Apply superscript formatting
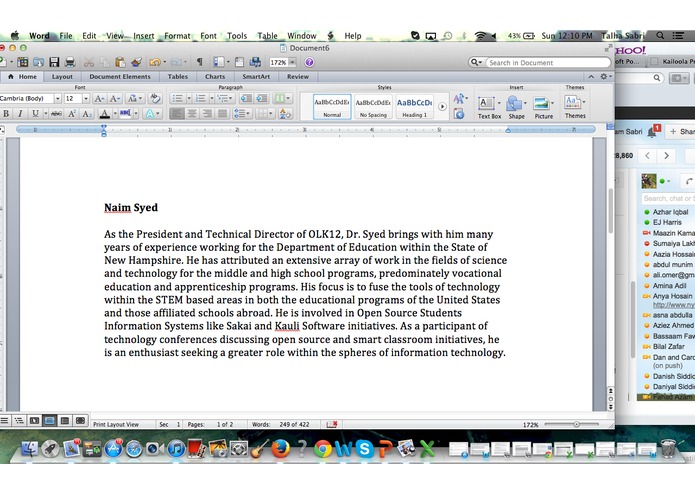695x494 pixels. click(x=72, y=114)
